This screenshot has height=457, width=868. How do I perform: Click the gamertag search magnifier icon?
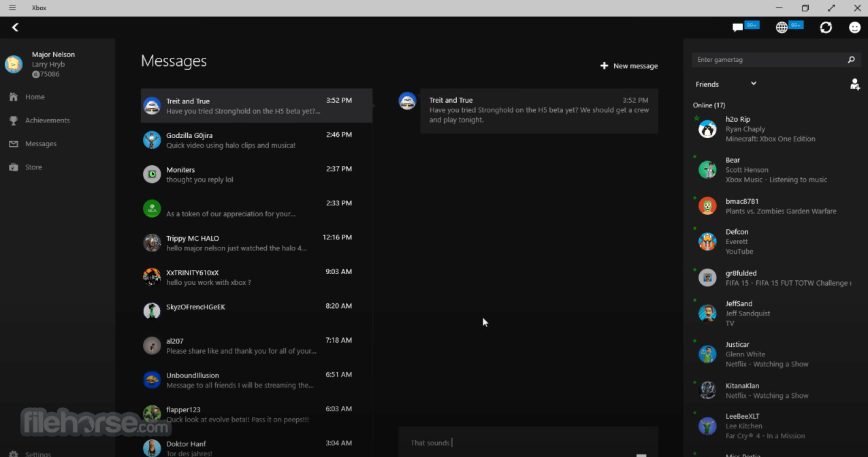[851, 60]
